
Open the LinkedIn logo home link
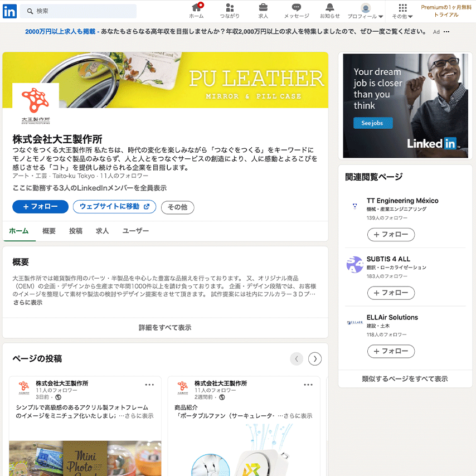[x=9, y=11]
